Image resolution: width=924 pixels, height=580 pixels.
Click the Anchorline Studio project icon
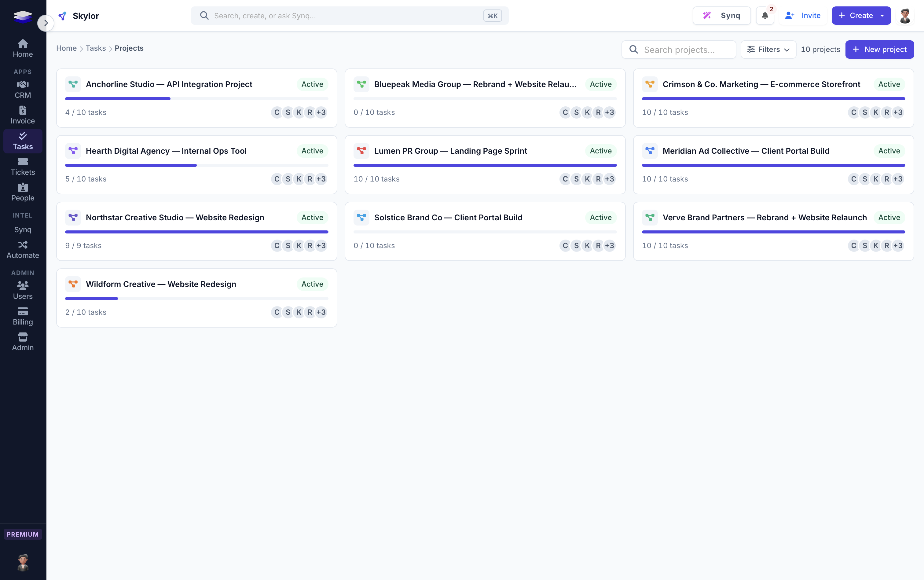click(x=73, y=84)
